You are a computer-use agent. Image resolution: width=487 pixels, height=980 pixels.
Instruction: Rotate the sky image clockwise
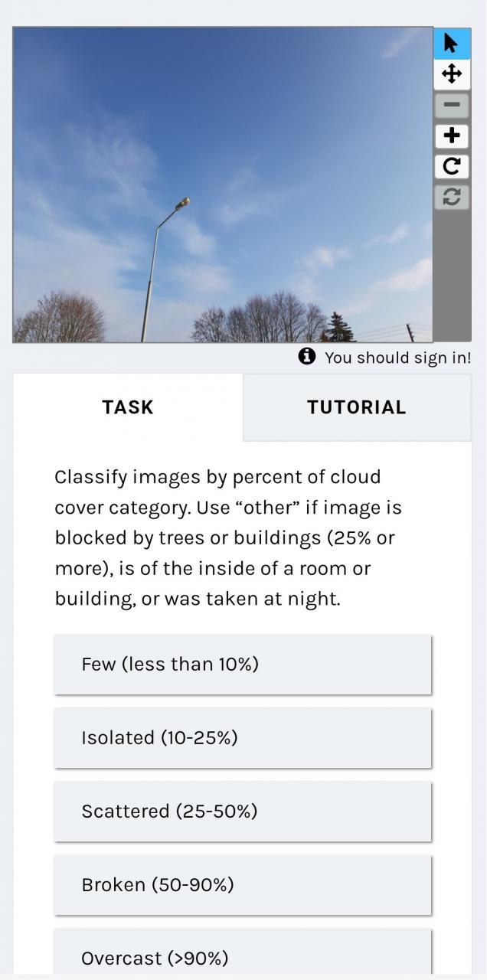[452, 166]
